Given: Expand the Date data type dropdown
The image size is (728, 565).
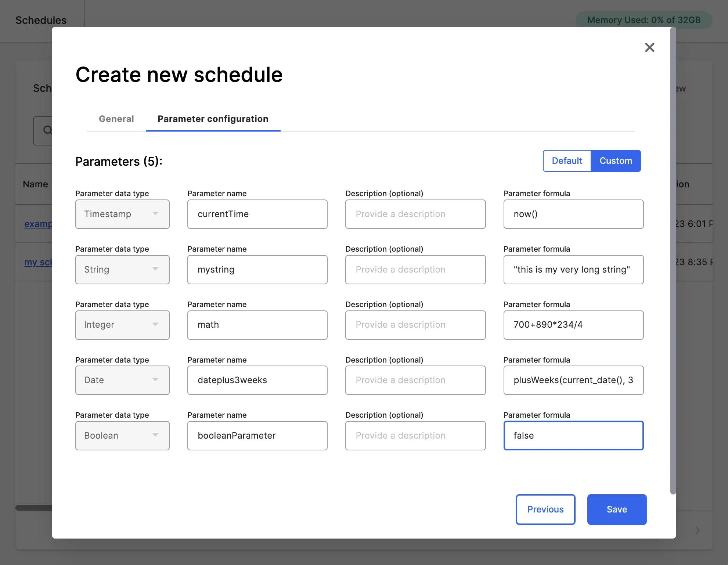Looking at the screenshot, I should (122, 380).
